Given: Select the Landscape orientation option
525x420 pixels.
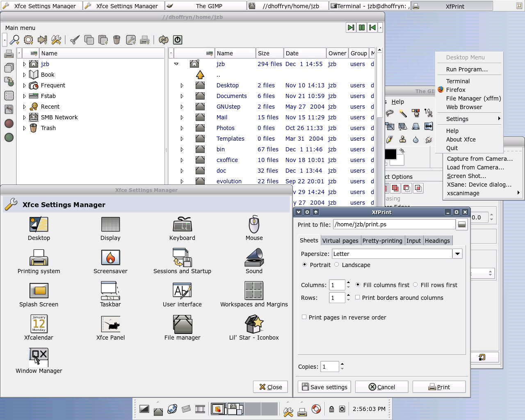Looking at the screenshot, I should point(337,265).
